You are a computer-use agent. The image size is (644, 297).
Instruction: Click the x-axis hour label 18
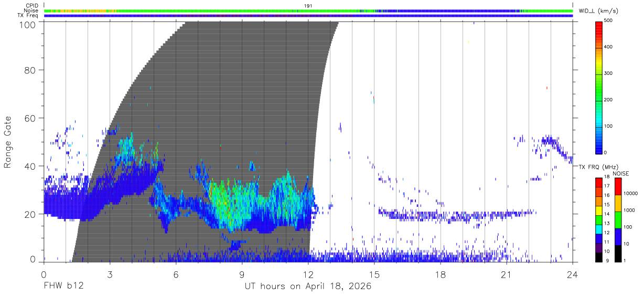pos(441,274)
